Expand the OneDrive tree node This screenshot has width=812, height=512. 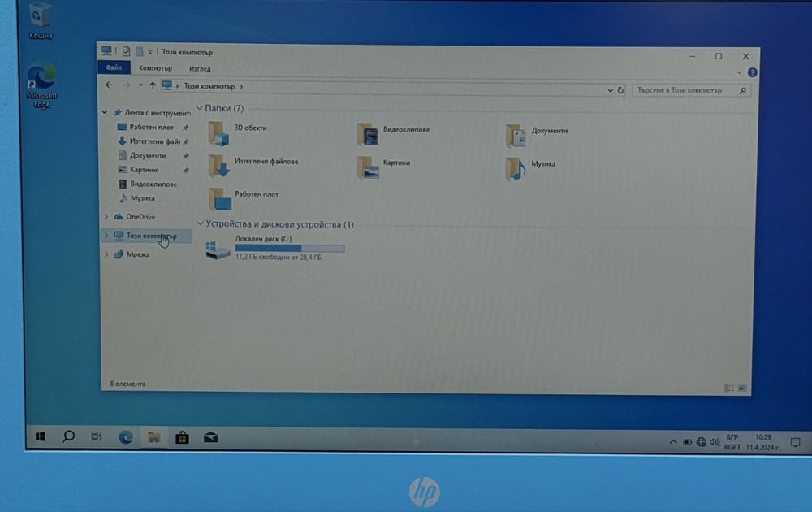(x=106, y=217)
